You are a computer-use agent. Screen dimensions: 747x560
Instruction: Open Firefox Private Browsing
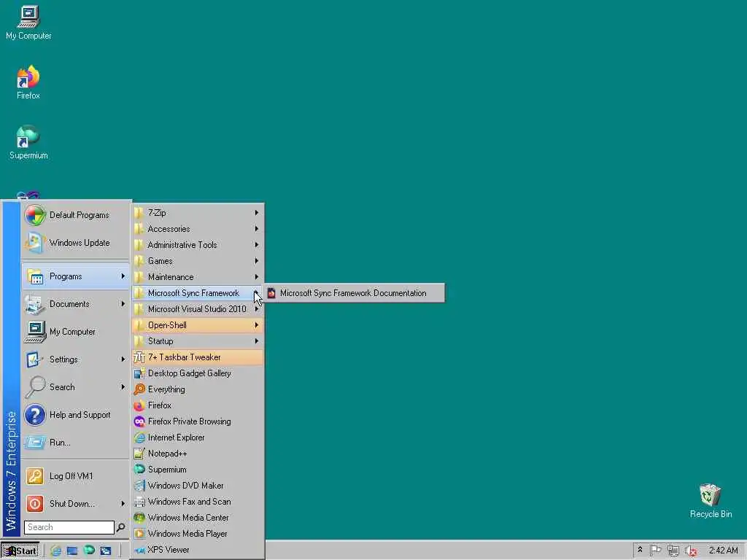pyautogui.click(x=198, y=421)
